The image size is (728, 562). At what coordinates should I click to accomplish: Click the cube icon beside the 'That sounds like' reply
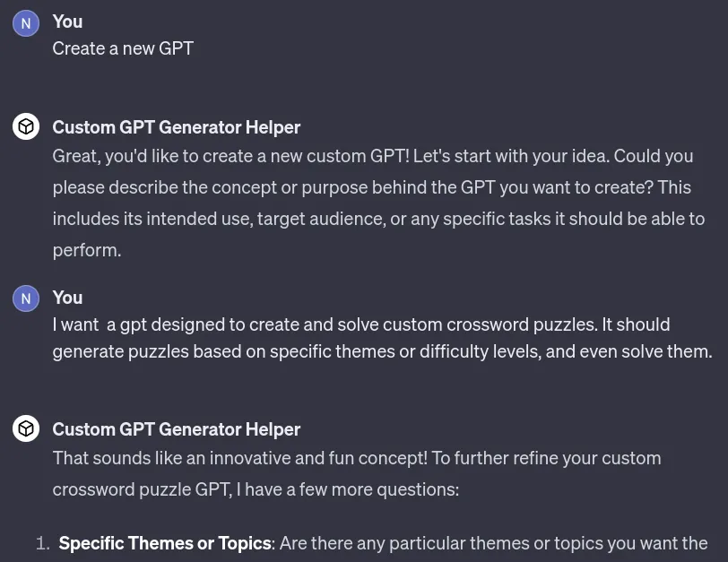click(25, 429)
